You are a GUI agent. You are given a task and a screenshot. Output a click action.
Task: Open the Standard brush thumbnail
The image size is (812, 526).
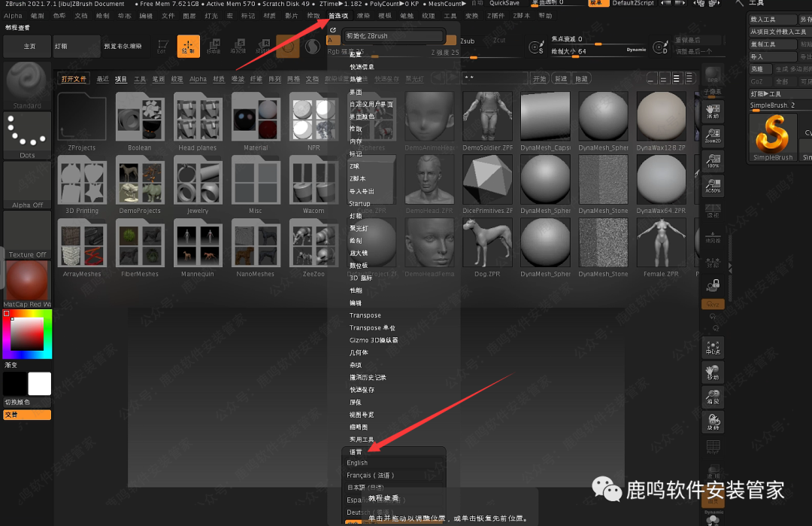pos(27,83)
